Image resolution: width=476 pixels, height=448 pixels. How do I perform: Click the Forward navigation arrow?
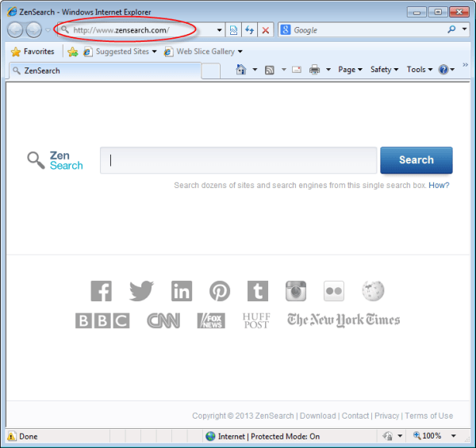coord(33,30)
